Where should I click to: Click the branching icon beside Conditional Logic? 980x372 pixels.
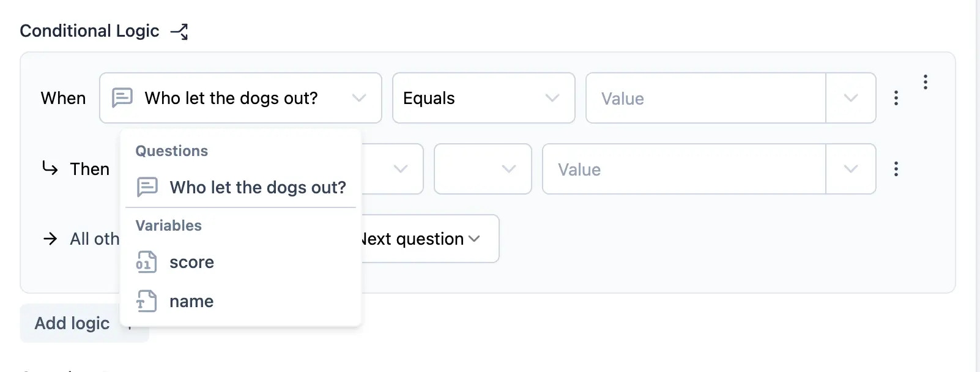[179, 31]
